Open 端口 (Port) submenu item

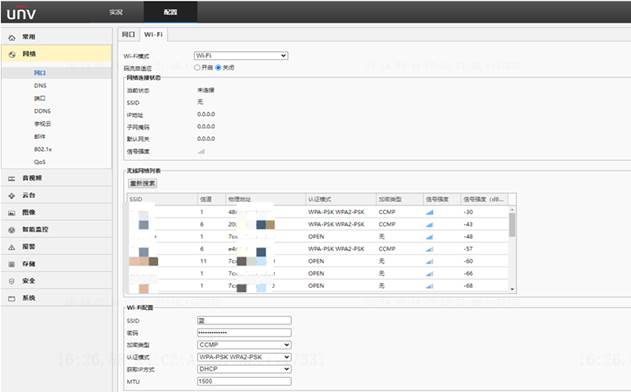40,98
